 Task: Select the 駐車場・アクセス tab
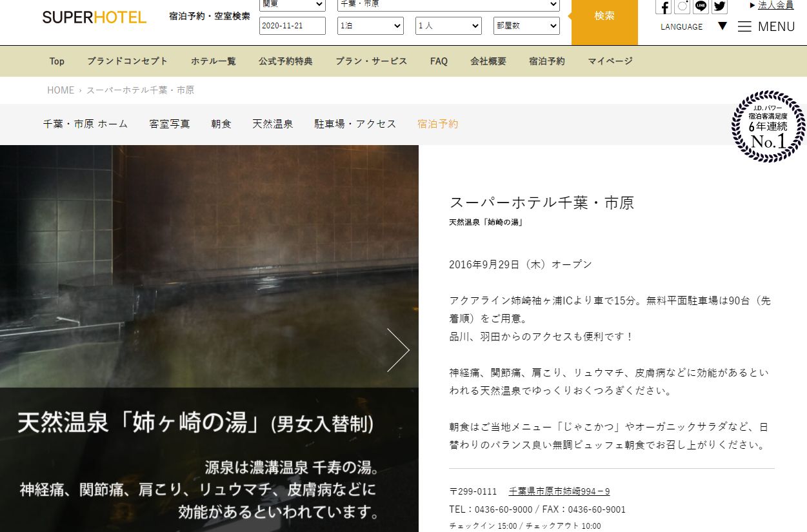click(355, 124)
